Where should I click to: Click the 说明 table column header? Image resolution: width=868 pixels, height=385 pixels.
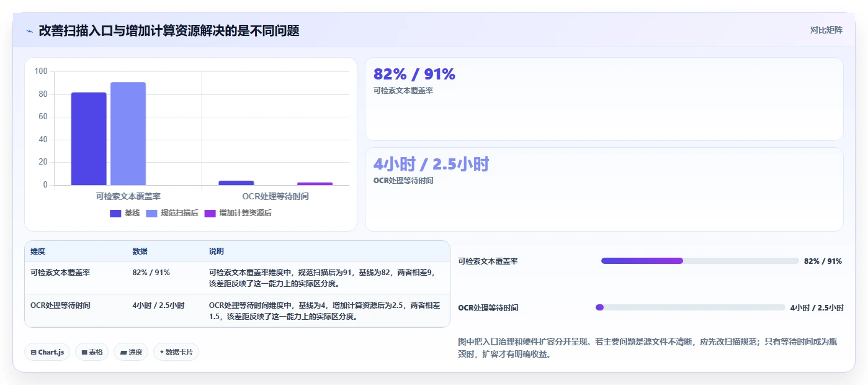[x=217, y=251]
